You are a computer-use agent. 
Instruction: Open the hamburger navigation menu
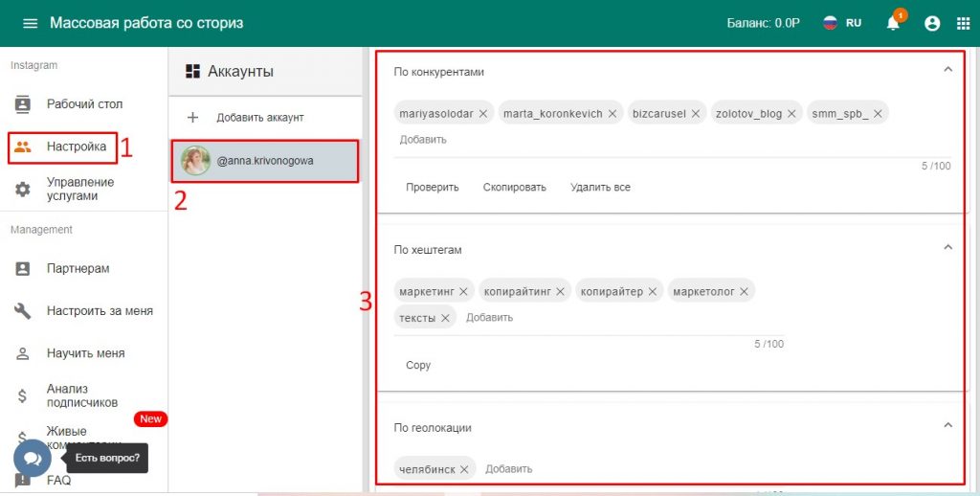tap(31, 23)
